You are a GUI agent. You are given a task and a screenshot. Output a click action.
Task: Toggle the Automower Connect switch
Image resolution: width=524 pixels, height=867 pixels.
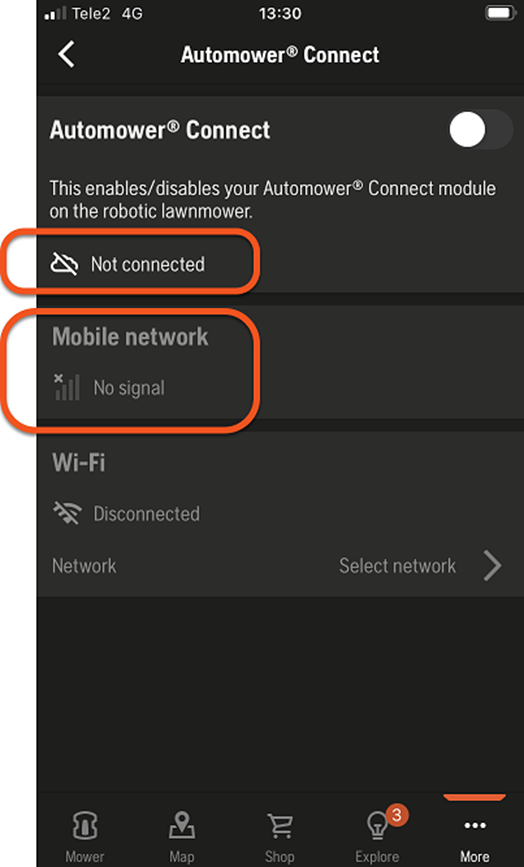(x=480, y=130)
